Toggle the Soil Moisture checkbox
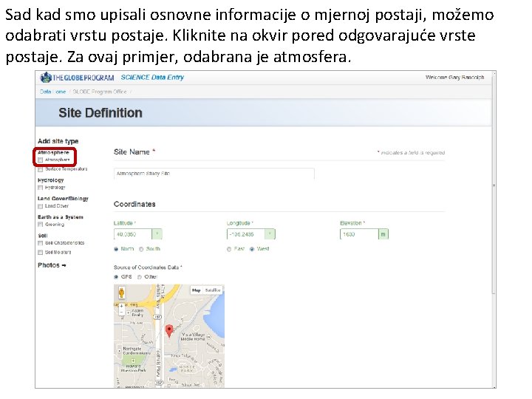Viewport: 532px width, 399px height. coord(41,253)
